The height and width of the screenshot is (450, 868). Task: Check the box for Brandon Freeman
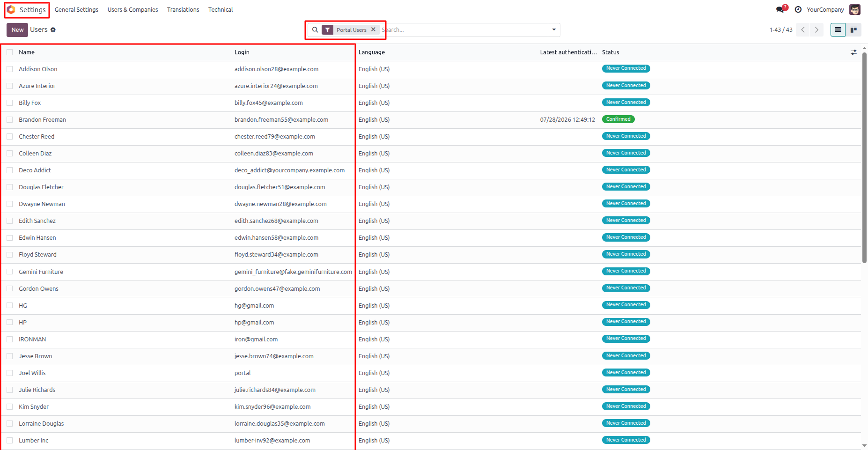tap(9, 119)
